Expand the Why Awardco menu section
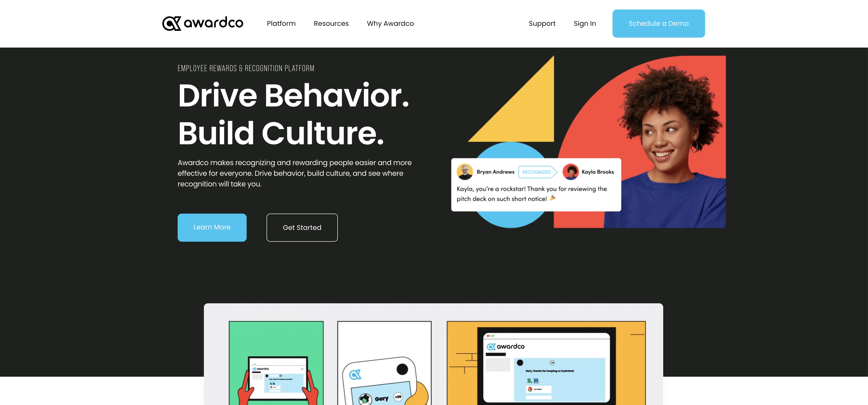This screenshot has height=405, width=868. coord(390,23)
